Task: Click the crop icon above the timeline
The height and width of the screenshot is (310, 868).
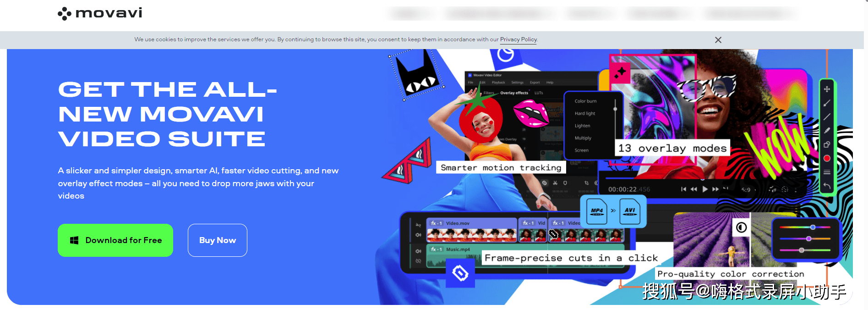Action: click(x=586, y=183)
